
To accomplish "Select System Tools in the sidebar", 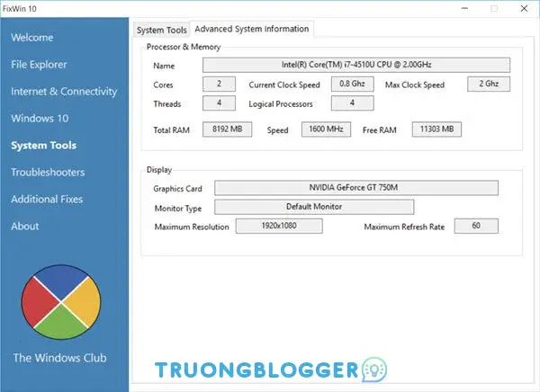I will 44,146.
